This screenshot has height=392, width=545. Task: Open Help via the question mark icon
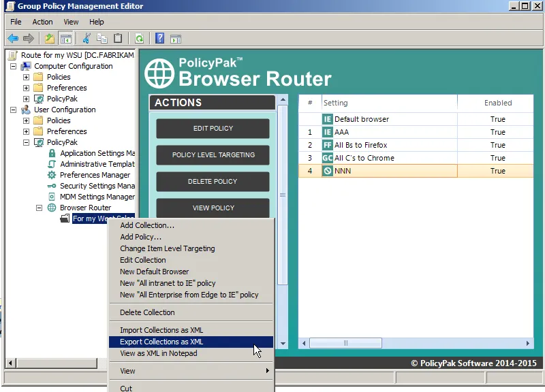click(159, 39)
